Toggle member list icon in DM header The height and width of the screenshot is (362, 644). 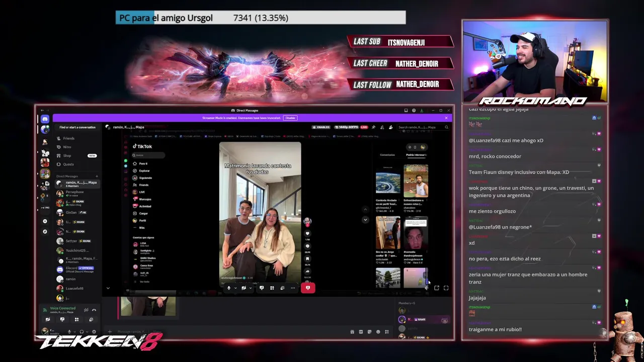390,127
